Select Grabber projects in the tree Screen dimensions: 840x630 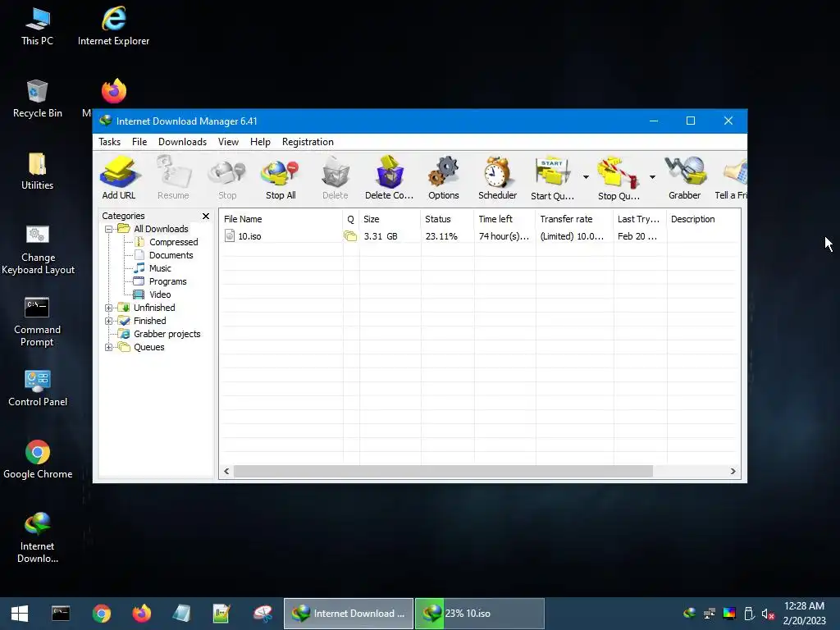pyautogui.click(x=167, y=335)
